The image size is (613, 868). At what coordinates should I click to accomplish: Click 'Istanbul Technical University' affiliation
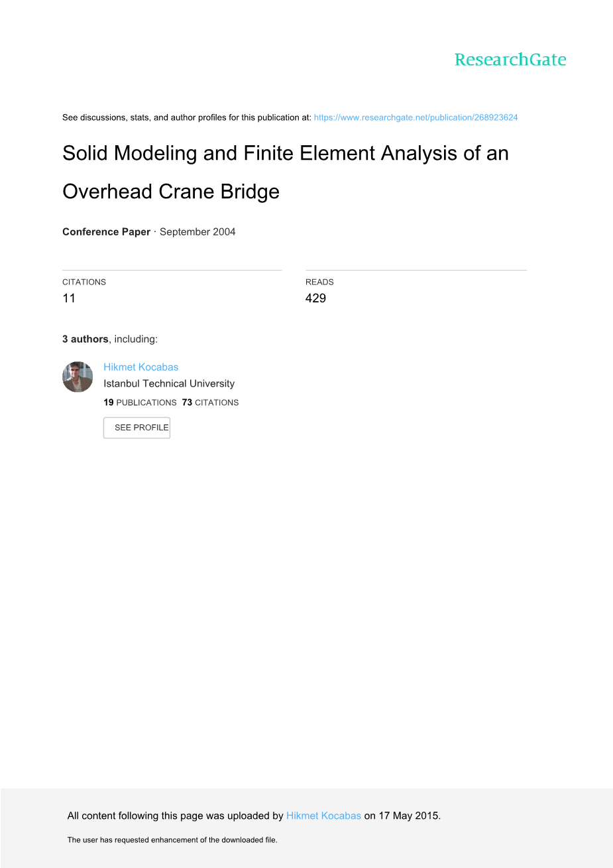[169, 383]
